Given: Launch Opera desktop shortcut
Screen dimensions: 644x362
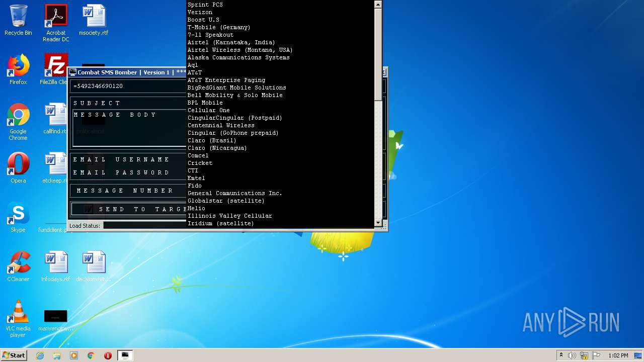Looking at the screenshot, I should tap(18, 168).
